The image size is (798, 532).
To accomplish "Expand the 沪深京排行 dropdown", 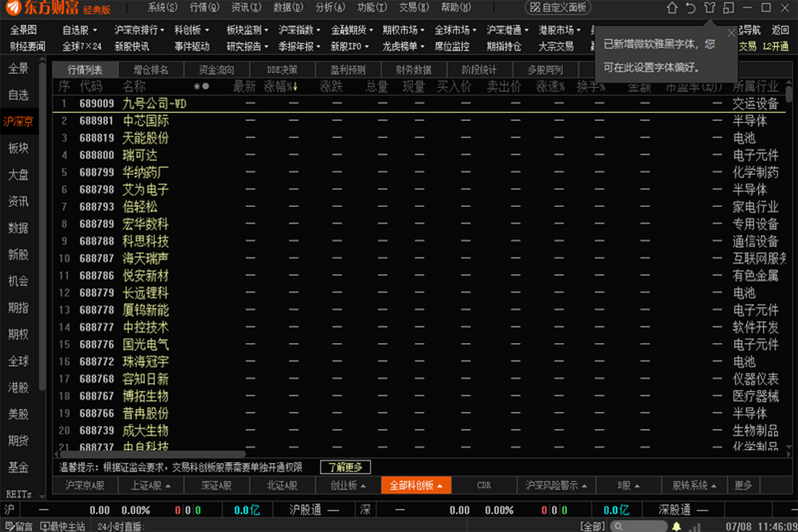I will [x=140, y=31].
